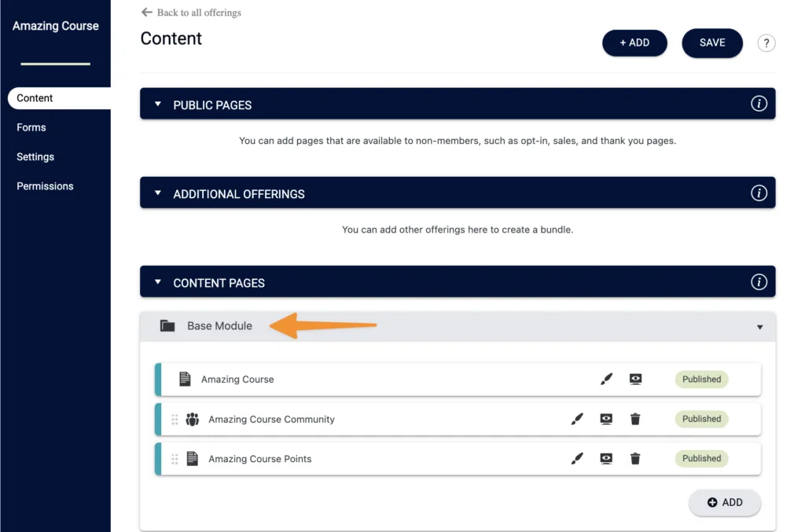This screenshot has width=805, height=532.
Task: Collapse the Public Pages section
Action: (x=157, y=105)
